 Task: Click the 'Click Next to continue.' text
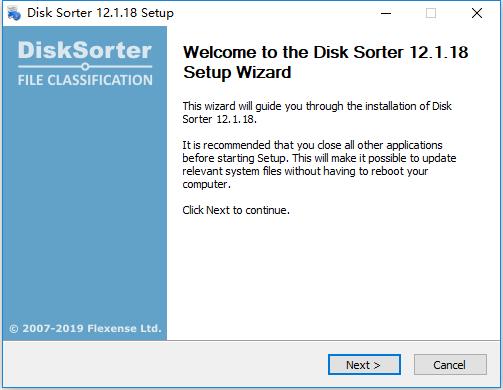point(236,210)
